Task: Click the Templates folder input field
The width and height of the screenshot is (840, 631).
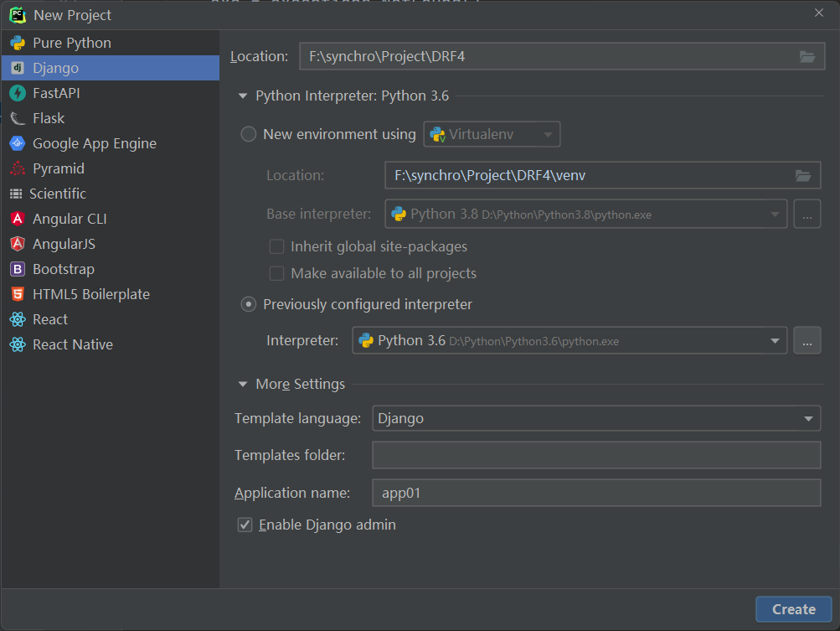Action: click(x=595, y=455)
